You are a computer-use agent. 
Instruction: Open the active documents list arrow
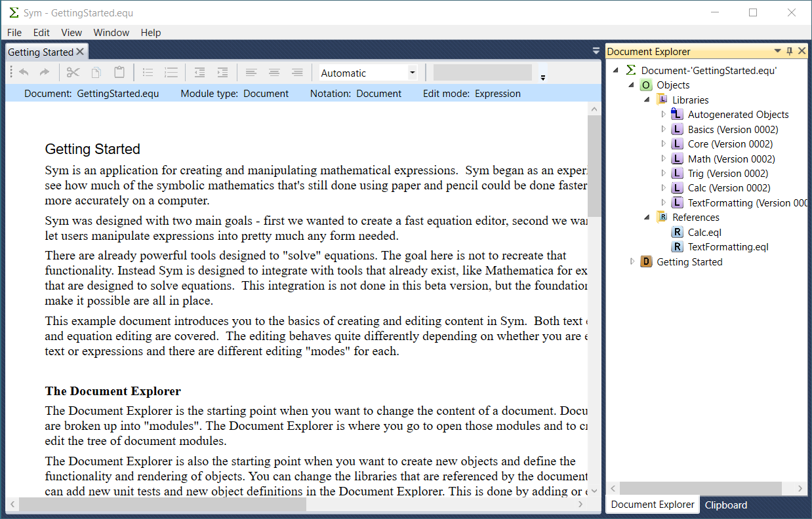coord(596,50)
